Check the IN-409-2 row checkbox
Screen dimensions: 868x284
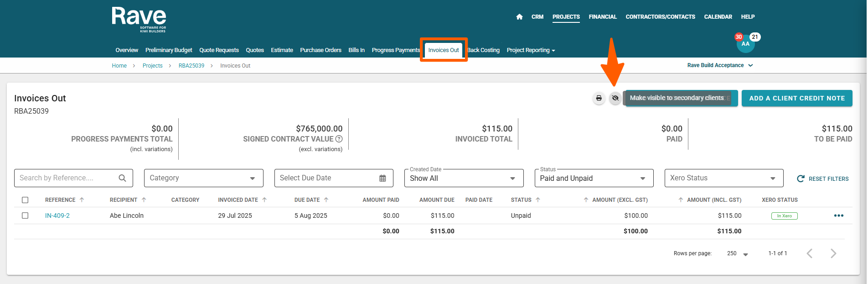25,216
